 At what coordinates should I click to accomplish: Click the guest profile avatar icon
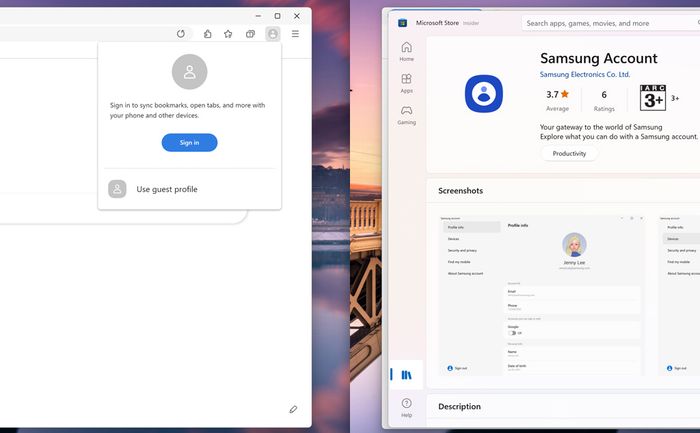click(x=117, y=189)
